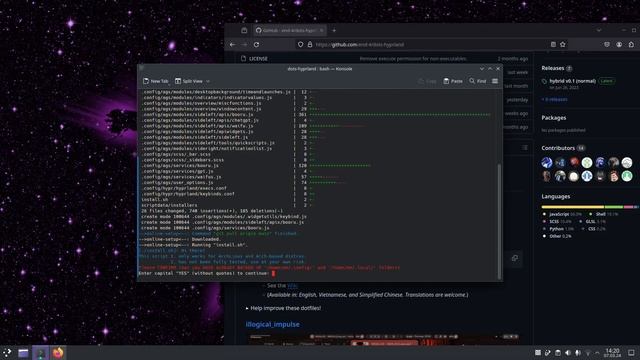Image resolution: width=640 pixels, height=360 pixels.
Task: Open a new Firefox tab with plus
Action: 334,30
